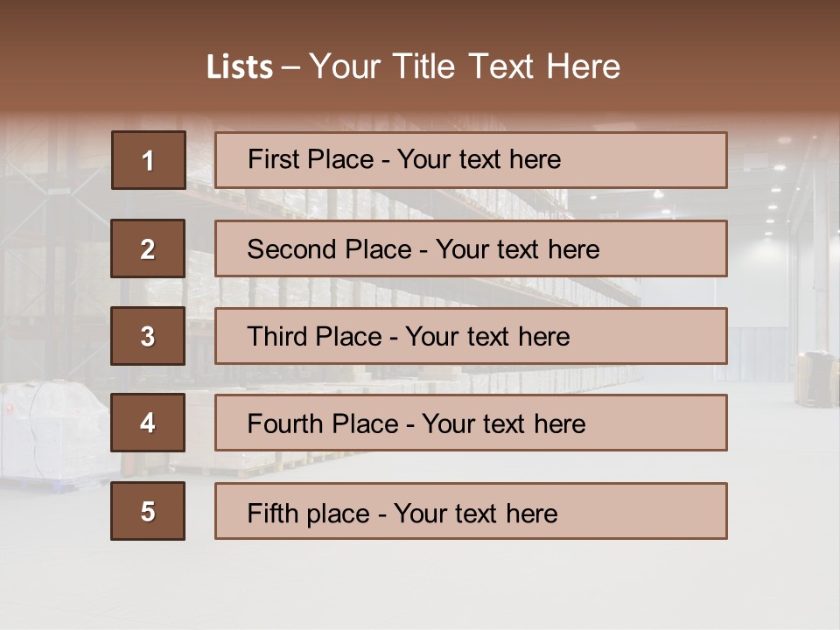Click the empty floor area below the list
Image resolution: width=840 pixels, height=630 pixels.
pos(420,586)
